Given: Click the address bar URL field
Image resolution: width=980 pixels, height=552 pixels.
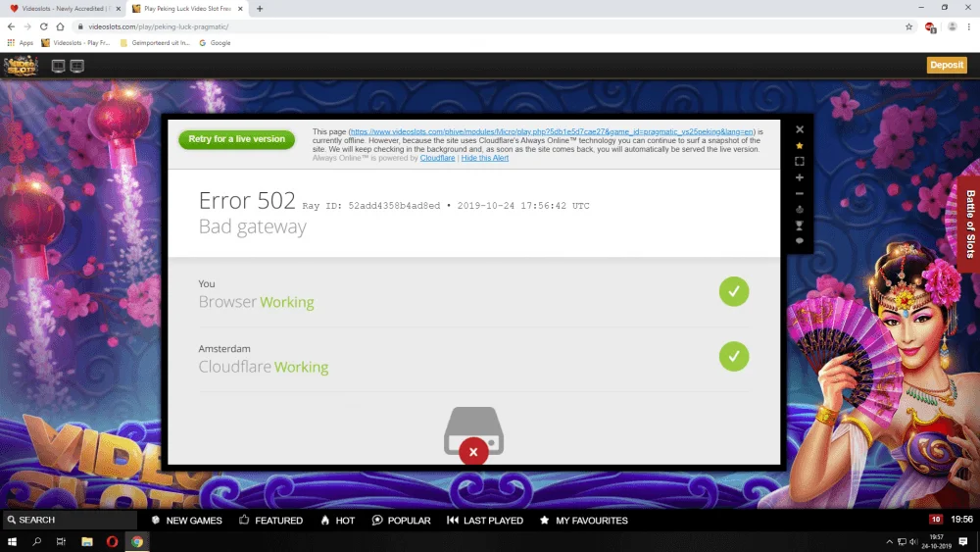Looking at the screenshot, I should pyautogui.click(x=487, y=26).
